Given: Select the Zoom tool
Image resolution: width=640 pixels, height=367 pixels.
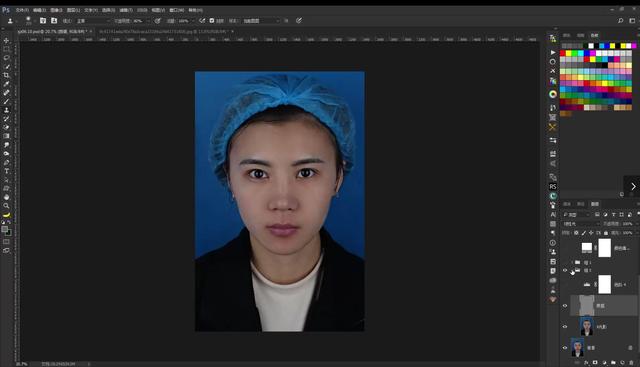Looking at the screenshot, I should (x=6, y=206).
